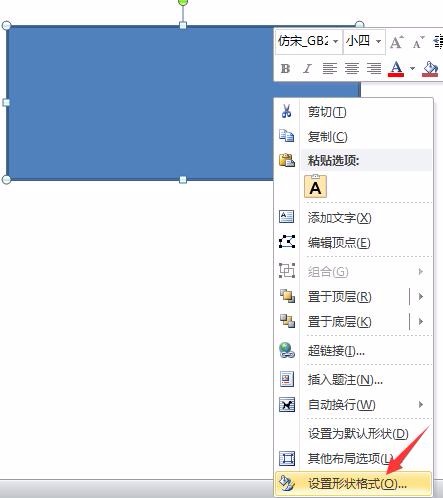Center text using the mini toolbar
443x498 pixels.
click(x=352, y=68)
